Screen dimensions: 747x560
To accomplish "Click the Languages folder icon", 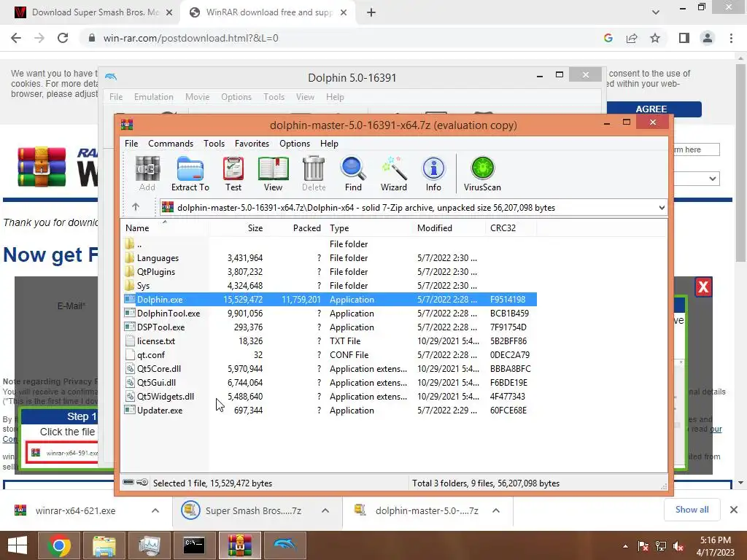I will pos(129,257).
